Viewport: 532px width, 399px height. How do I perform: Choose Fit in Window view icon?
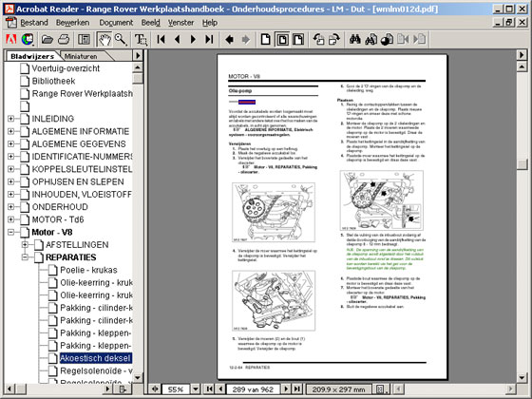pyautogui.click(x=282, y=39)
